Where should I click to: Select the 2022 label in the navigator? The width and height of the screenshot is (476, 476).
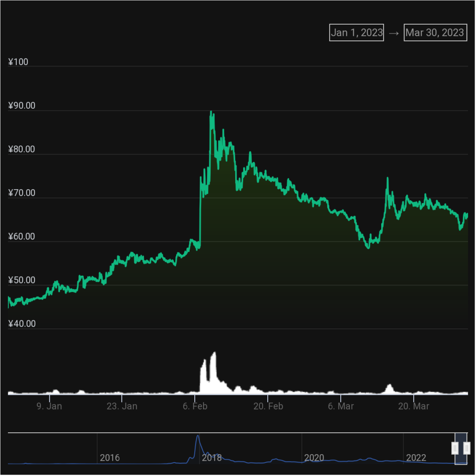tap(416, 458)
